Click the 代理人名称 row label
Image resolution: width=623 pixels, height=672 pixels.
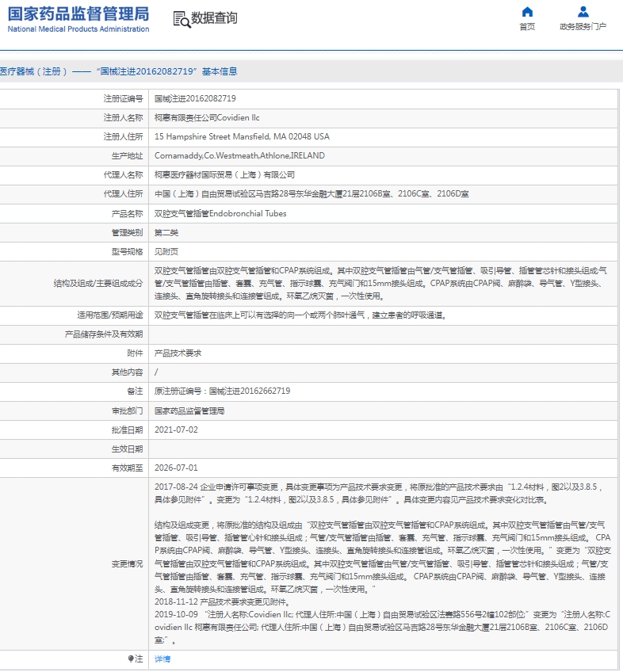[x=123, y=175]
